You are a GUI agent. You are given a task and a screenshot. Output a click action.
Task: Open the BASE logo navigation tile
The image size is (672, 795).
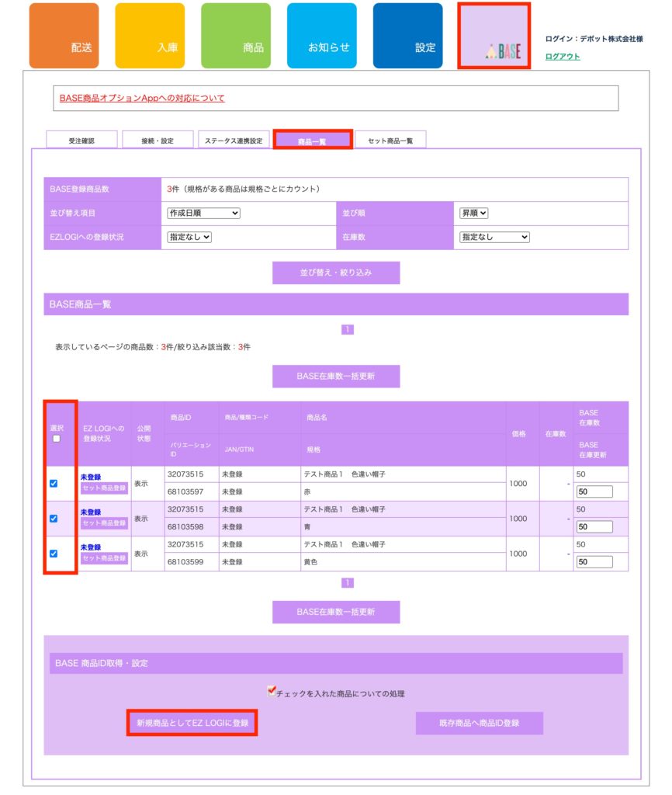tap(494, 36)
